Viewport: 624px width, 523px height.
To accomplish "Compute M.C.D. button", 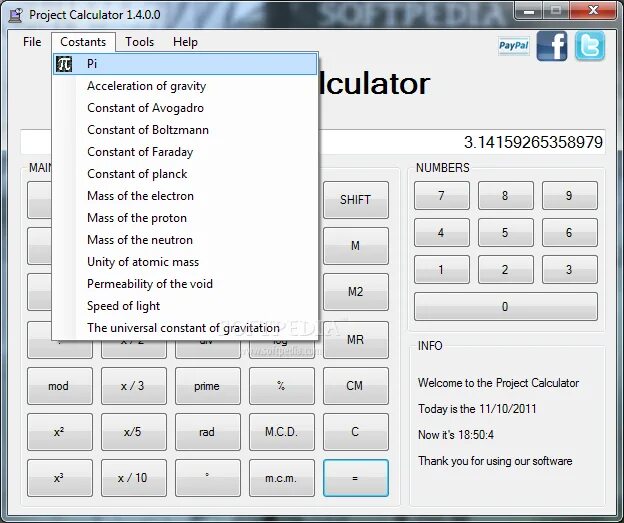I will click(x=282, y=432).
